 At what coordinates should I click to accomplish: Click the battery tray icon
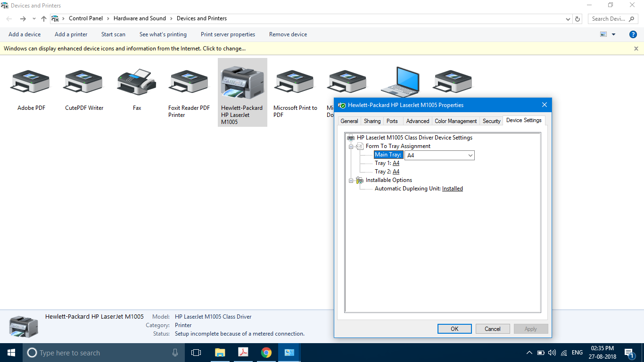tap(540, 353)
